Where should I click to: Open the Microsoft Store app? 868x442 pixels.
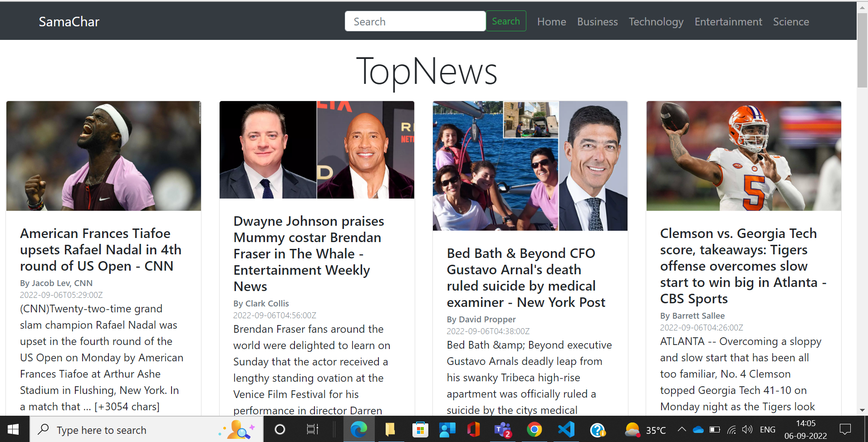[420, 429]
